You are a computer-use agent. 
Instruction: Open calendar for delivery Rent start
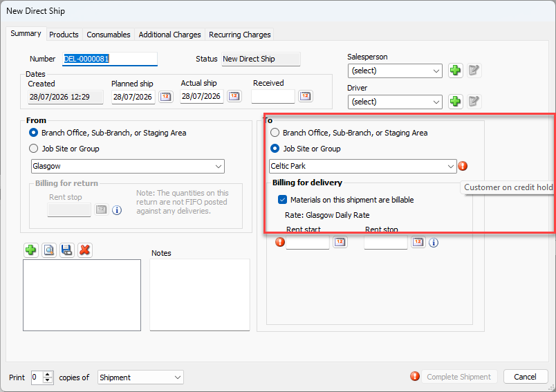[x=340, y=242]
